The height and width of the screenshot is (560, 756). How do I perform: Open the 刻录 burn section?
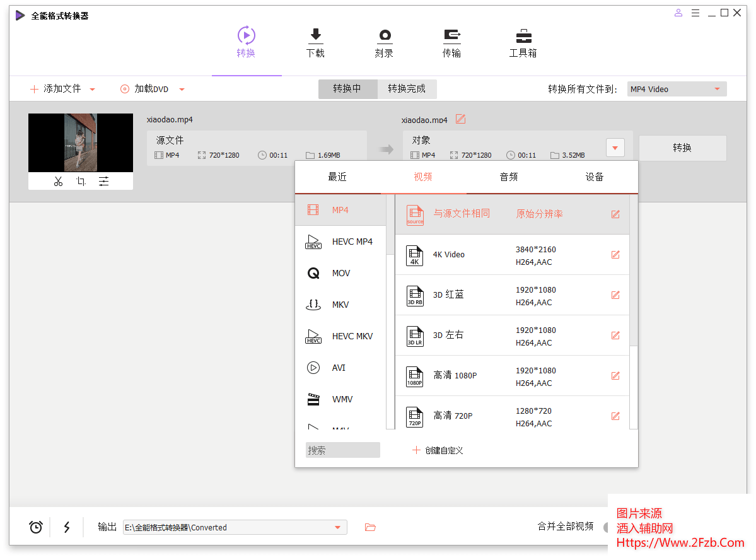[384, 43]
